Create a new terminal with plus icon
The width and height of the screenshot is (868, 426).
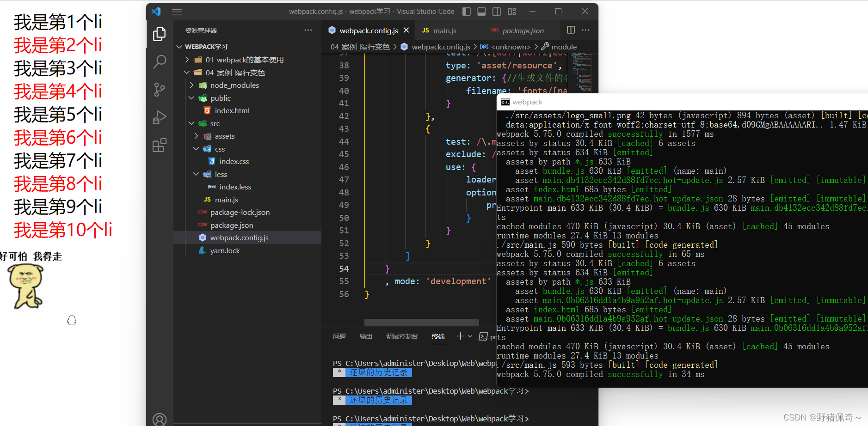460,336
